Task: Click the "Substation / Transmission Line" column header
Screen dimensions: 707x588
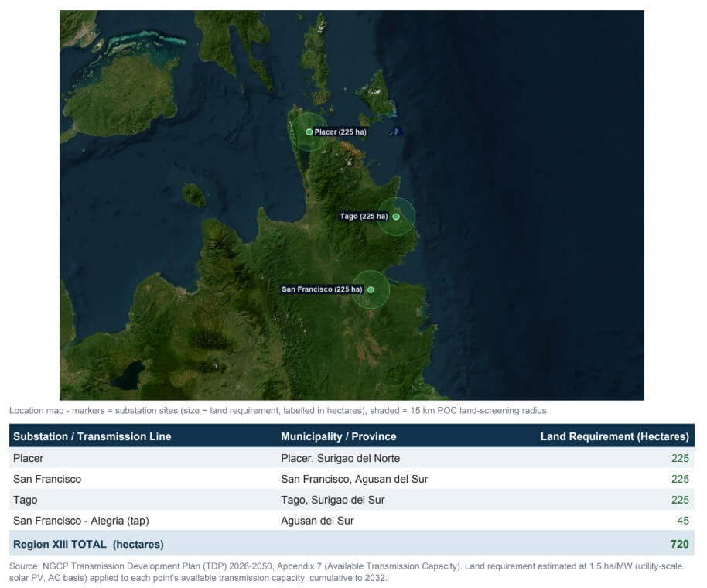Action: pyautogui.click(x=92, y=436)
